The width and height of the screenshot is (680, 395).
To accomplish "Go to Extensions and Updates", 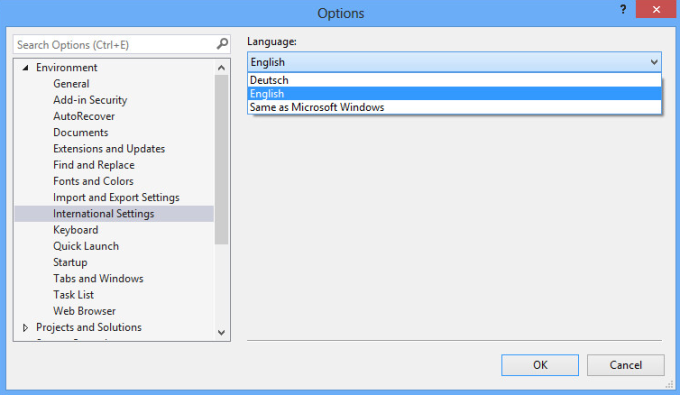I will 109,149.
